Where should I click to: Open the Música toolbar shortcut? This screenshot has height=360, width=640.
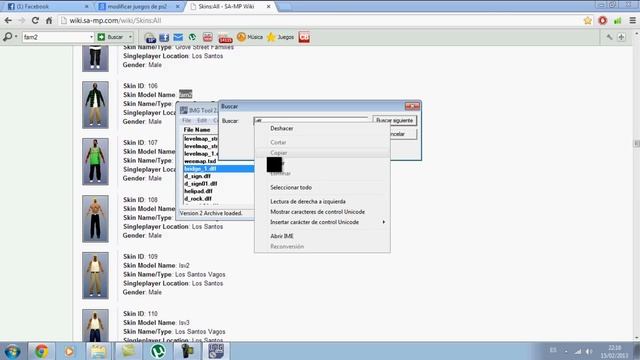tap(250, 37)
